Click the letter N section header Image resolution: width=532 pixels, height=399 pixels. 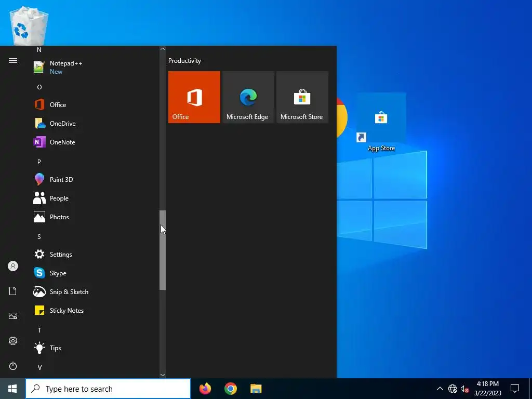[x=39, y=50]
